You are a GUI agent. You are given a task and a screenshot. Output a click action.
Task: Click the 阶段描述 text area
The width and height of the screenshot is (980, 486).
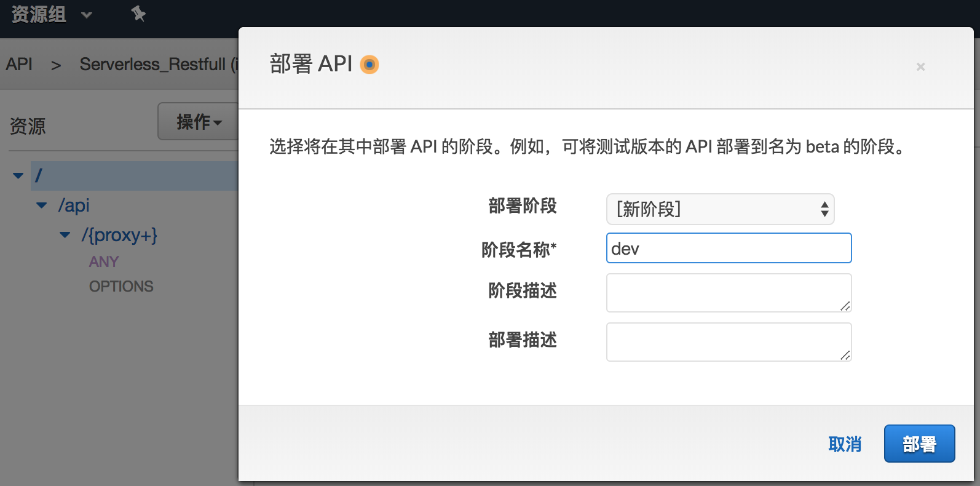click(x=729, y=293)
